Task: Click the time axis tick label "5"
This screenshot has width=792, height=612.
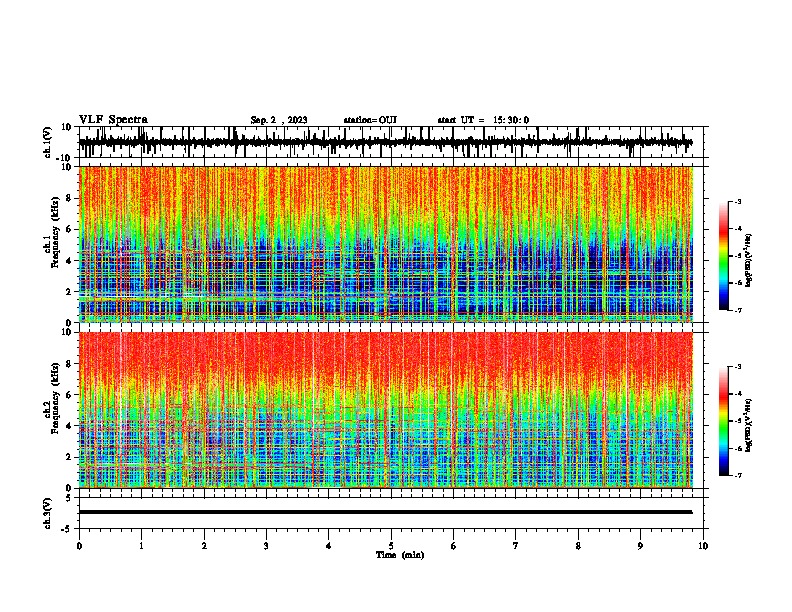Action: [391, 546]
